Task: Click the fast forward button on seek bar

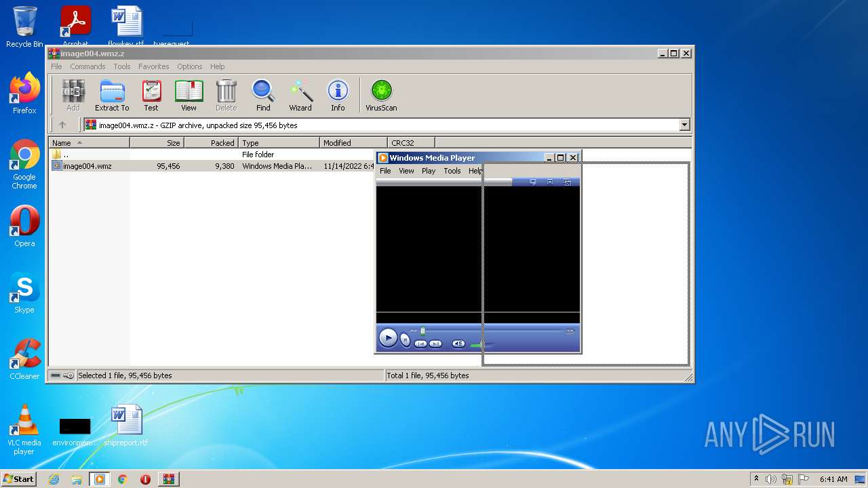Action: (570, 331)
